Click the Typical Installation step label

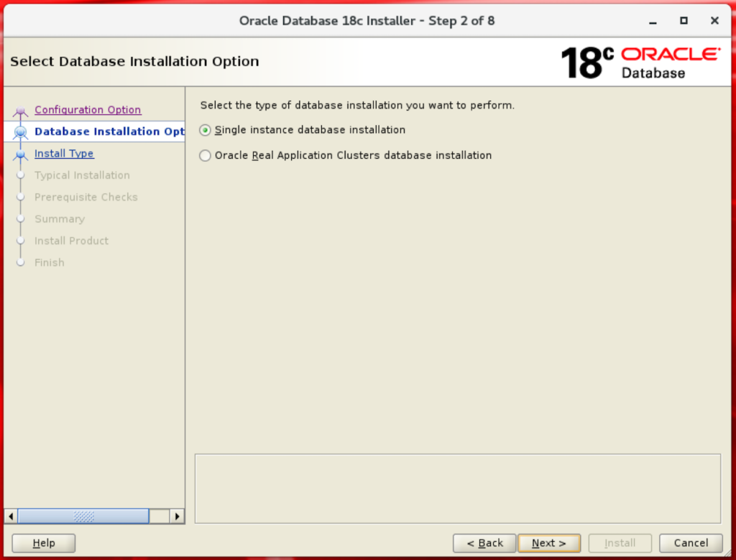pyautogui.click(x=82, y=175)
